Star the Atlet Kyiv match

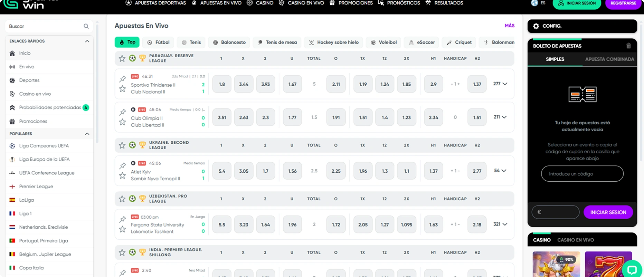[122, 176]
